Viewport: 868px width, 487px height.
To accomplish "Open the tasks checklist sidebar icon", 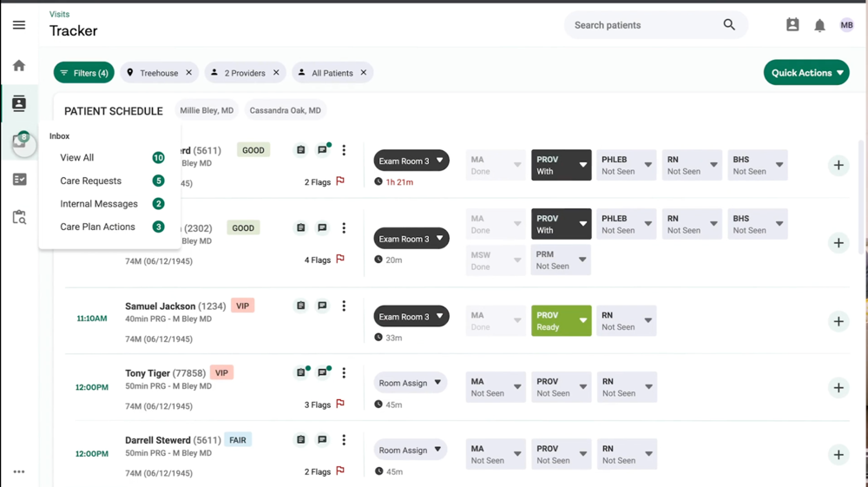I will click(19, 180).
